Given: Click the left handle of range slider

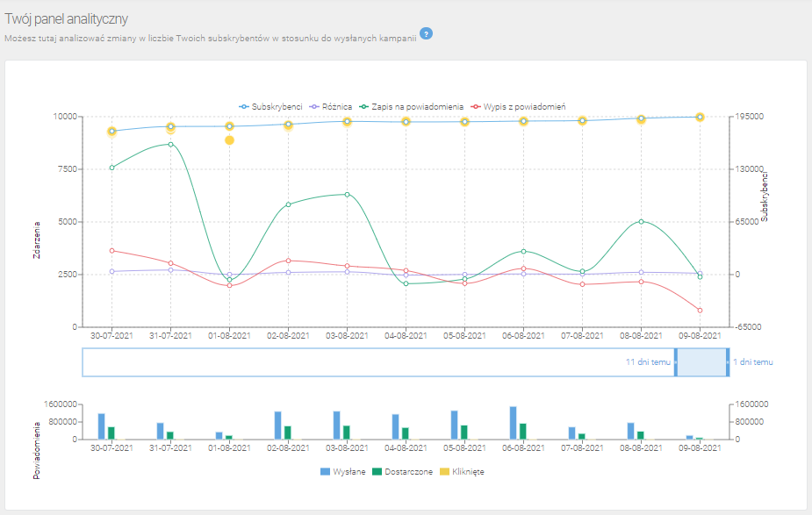Looking at the screenshot, I should coord(675,362).
